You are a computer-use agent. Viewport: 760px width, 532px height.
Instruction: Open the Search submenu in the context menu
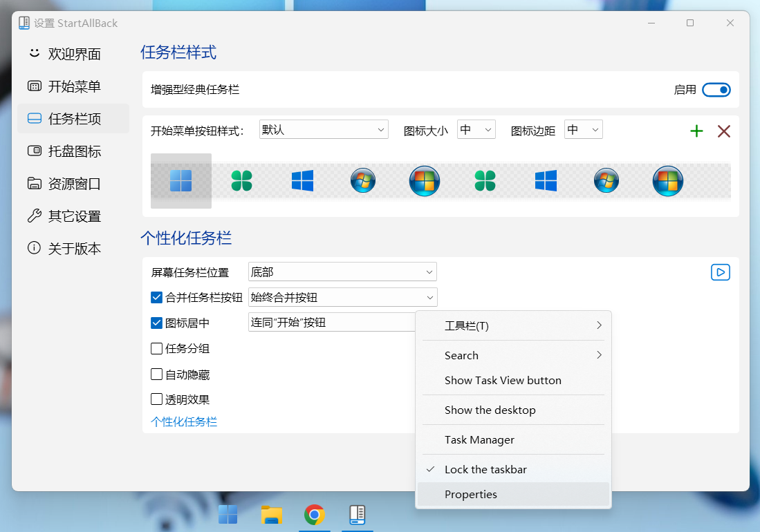click(513, 355)
